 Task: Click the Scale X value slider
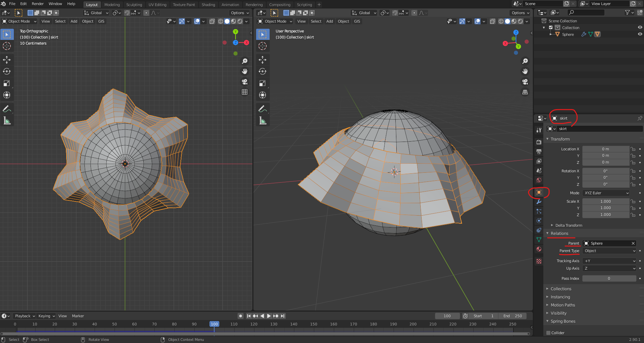[x=605, y=201]
